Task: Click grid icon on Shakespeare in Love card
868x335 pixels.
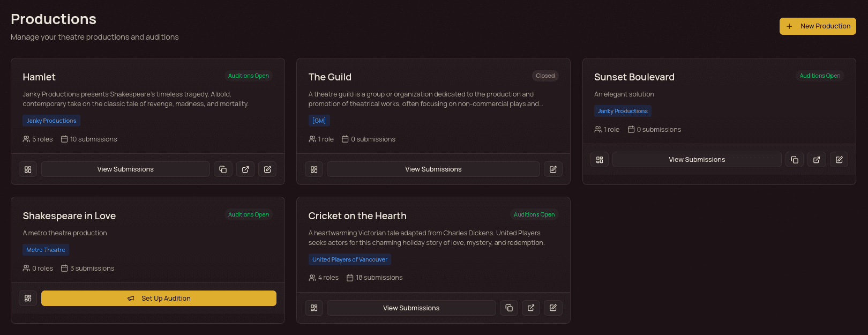Action: pos(28,299)
